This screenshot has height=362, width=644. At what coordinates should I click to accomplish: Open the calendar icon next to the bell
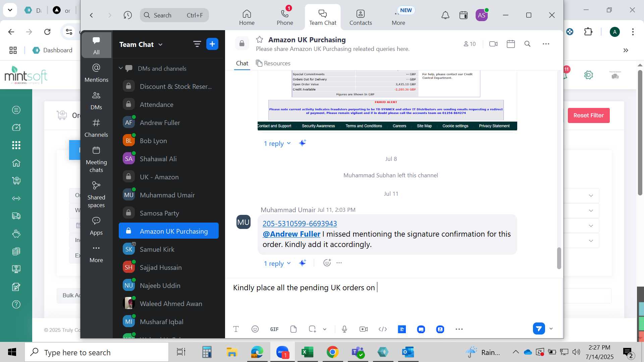point(464,15)
